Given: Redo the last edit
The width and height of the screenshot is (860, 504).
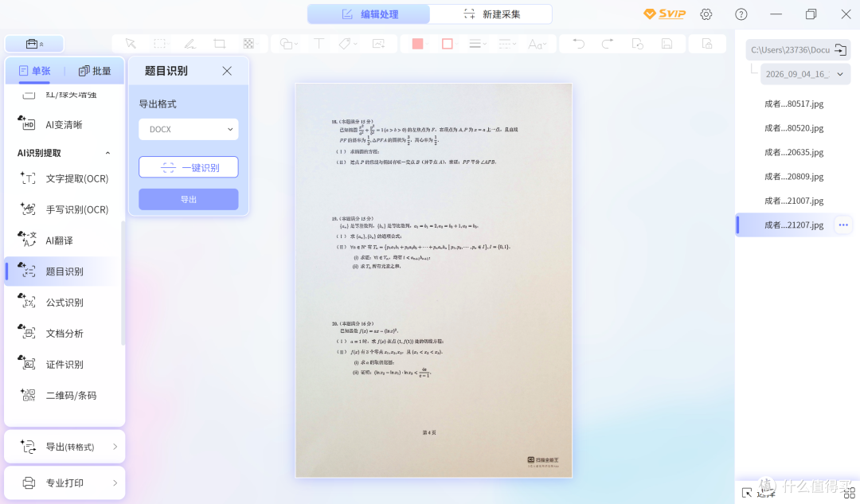Looking at the screenshot, I should point(608,44).
